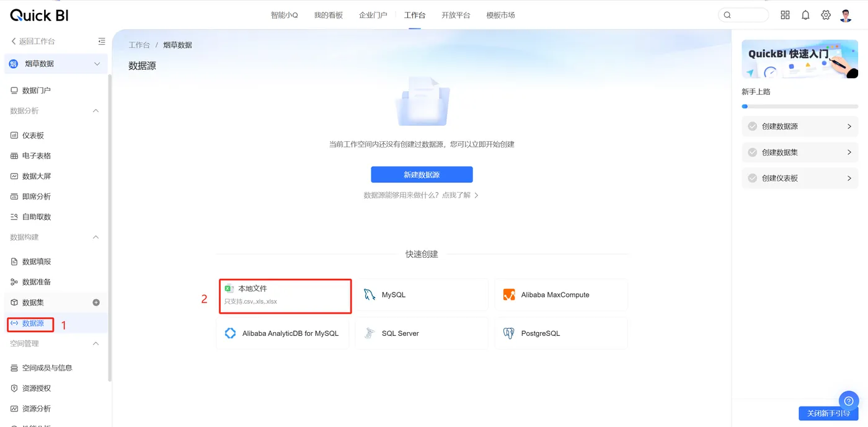Click the 烟草数据 breadcrumb
Viewport: 868px width, 427px height.
(x=177, y=45)
